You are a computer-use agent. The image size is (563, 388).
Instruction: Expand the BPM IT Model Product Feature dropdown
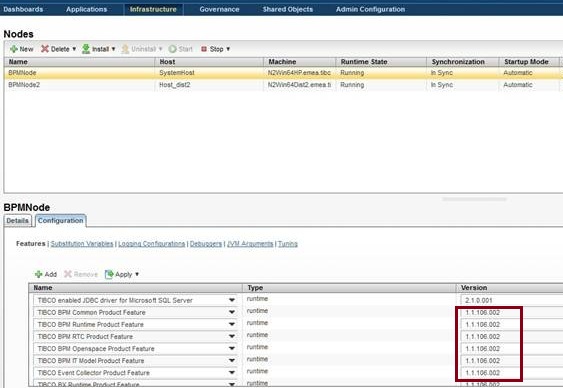pos(232,360)
